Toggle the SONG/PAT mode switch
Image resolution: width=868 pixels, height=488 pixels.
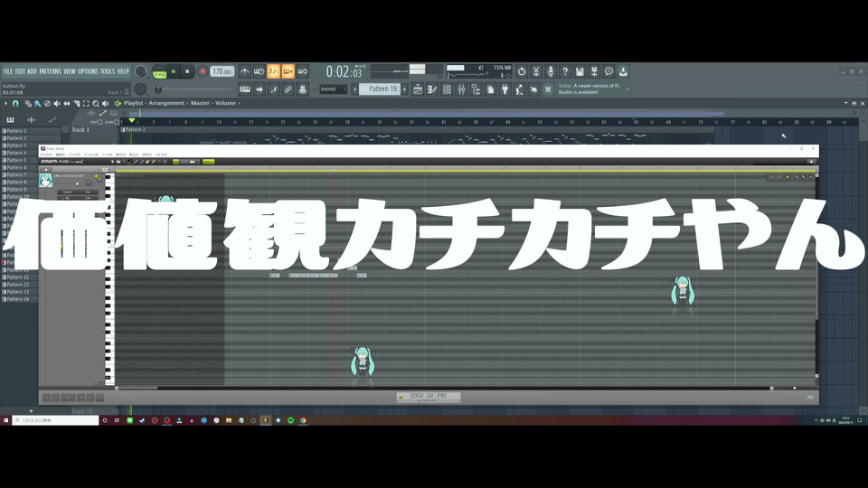pyautogui.click(x=160, y=72)
